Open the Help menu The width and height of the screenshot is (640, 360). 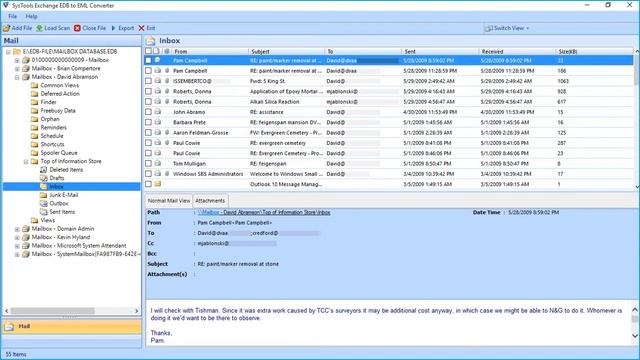click(31, 16)
